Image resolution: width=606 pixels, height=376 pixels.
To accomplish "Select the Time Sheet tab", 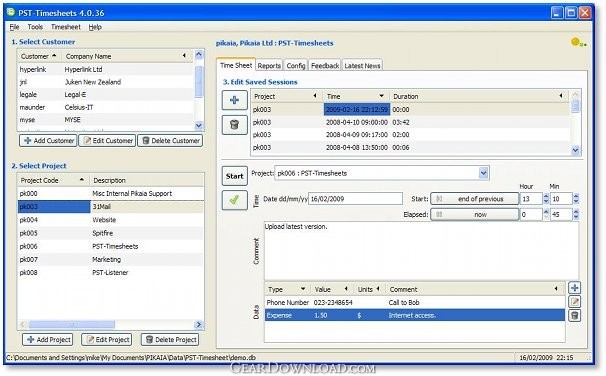I will (236, 65).
